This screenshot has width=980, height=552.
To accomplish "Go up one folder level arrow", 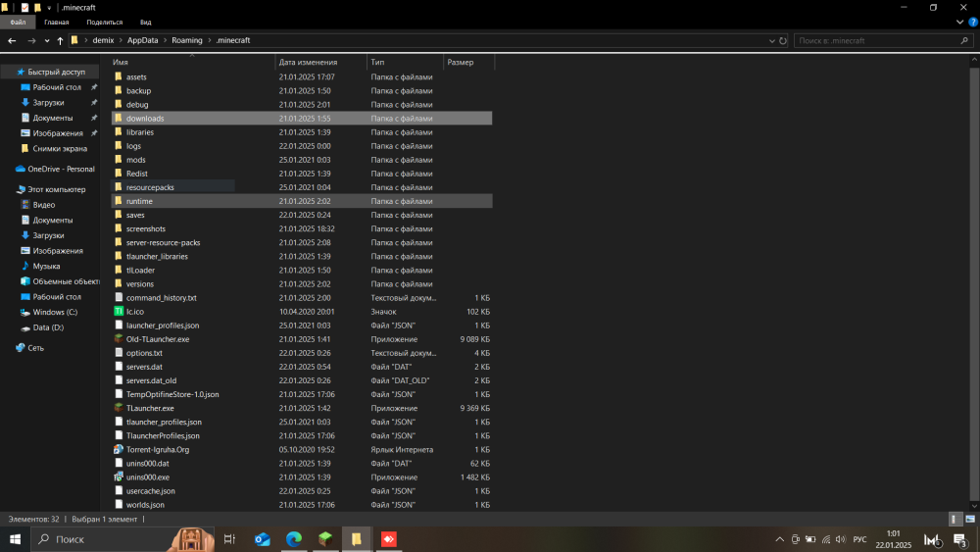I will 60,40.
